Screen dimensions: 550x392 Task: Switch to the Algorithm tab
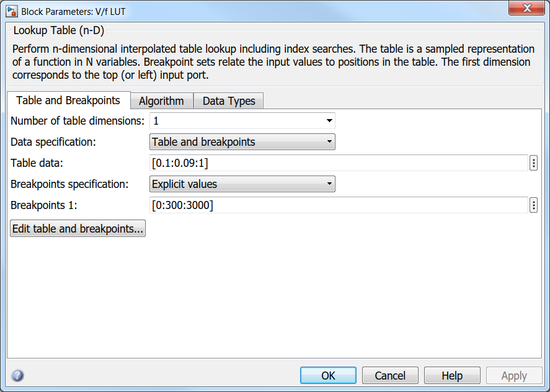click(x=161, y=101)
